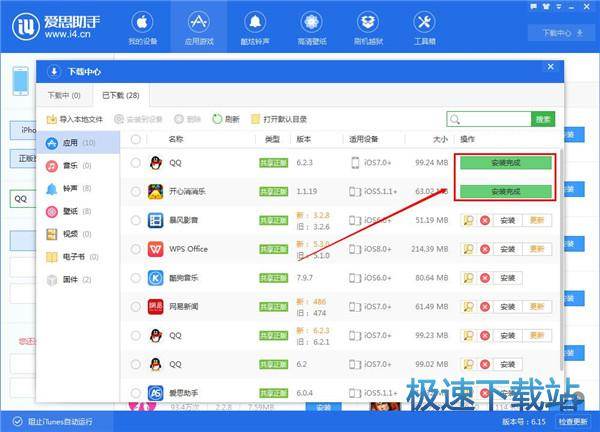Open the 工具箱 toolbox section
This screenshot has height=432, width=600.
(x=424, y=28)
